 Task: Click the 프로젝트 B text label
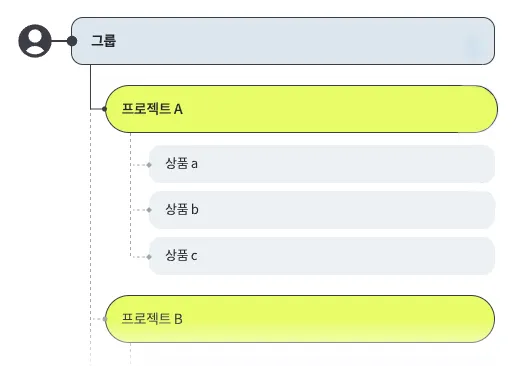tap(152, 319)
